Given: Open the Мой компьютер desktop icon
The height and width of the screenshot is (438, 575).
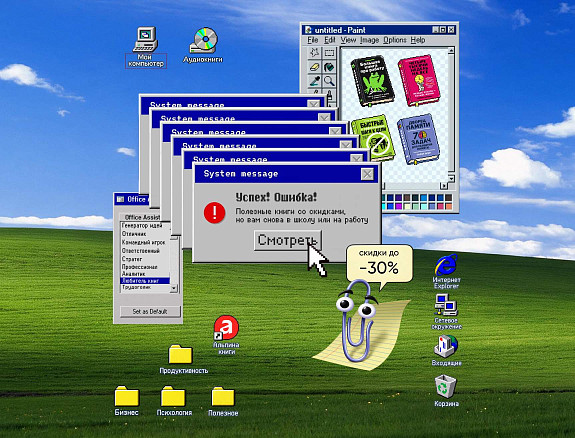Looking at the screenshot, I should pyautogui.click(x=146, y=47).
